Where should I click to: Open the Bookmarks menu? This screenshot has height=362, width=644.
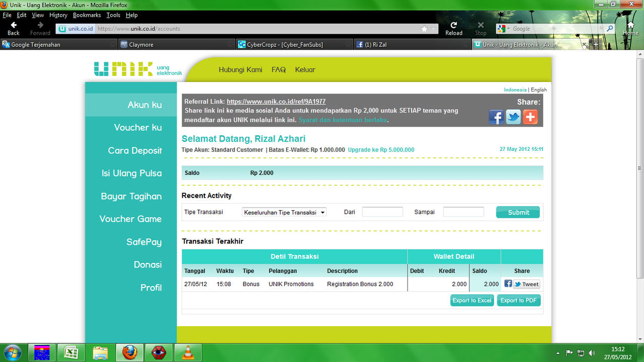pos(87,15)
